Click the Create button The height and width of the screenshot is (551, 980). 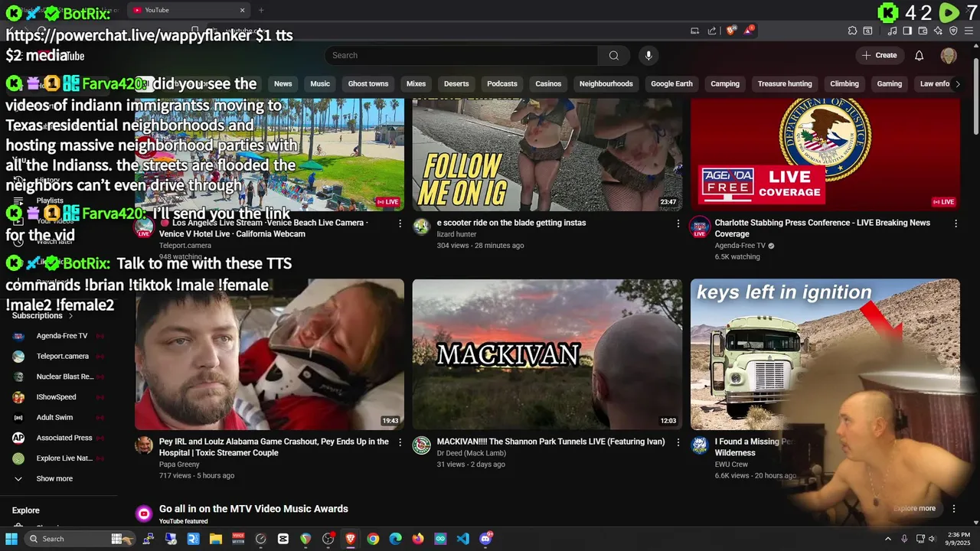click(x=879, y=55)
